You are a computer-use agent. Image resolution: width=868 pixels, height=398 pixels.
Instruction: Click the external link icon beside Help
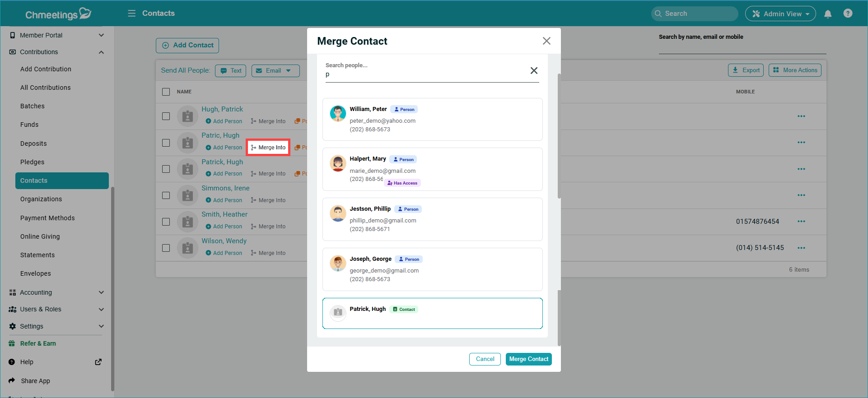(98, 362)
